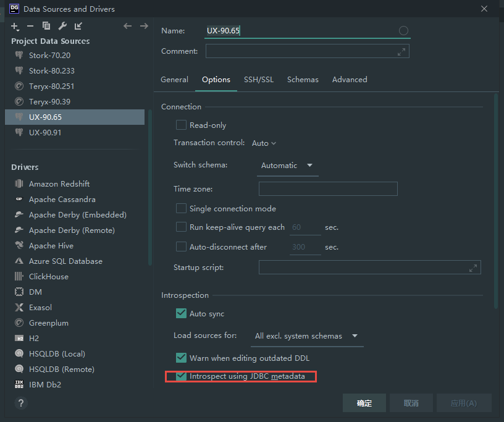
Task: Open help with question mark icon
Action: point(21,403)
